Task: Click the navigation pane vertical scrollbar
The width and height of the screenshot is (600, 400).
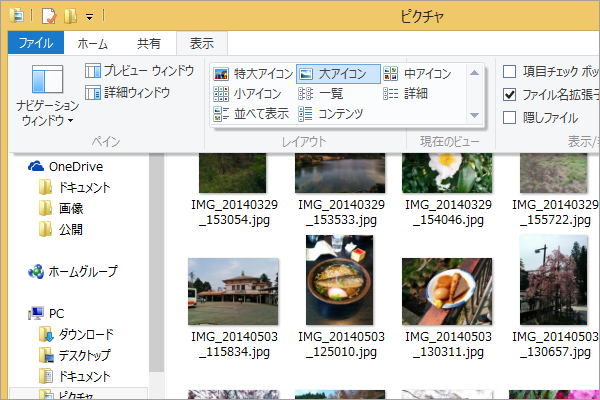Action: pyautogui.click(x=157, y=262)
